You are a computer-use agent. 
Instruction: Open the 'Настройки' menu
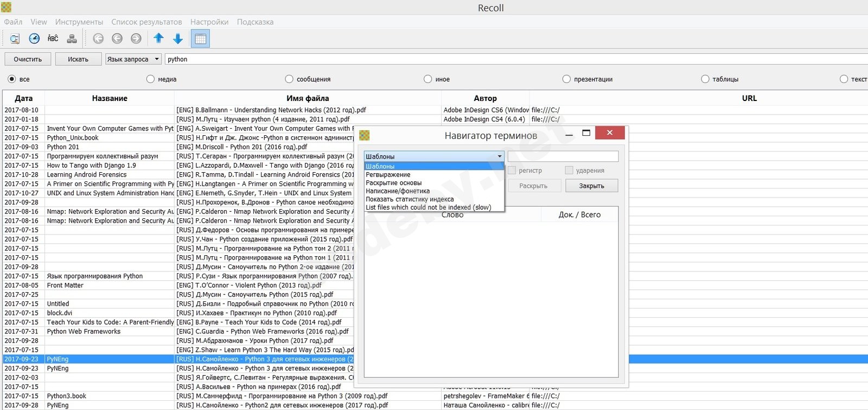point(209,22)
